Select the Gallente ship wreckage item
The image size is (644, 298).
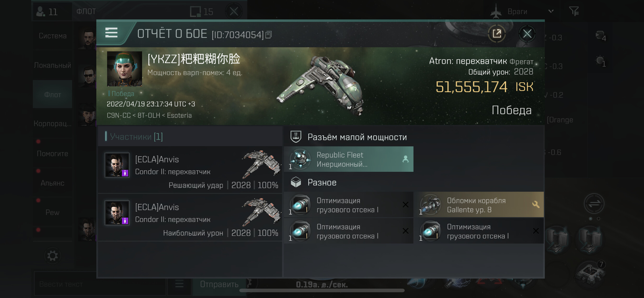click(x=479, y=205)
